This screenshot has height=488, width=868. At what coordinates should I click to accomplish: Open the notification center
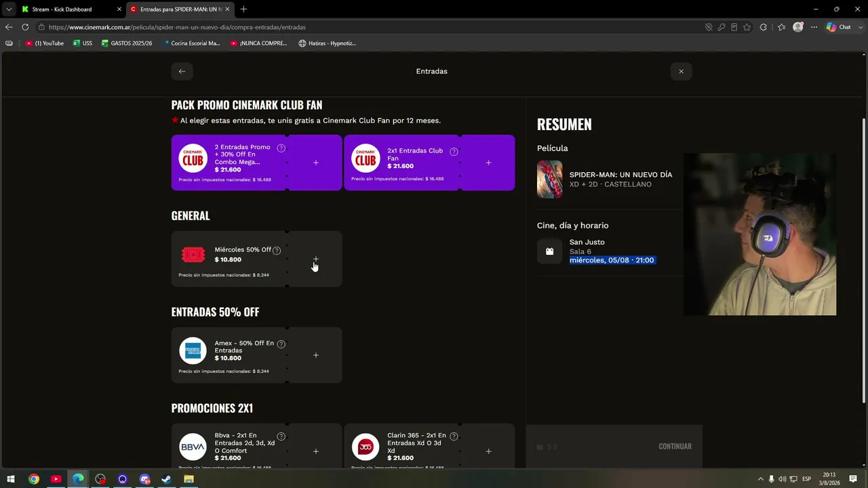click(x=853, y=479)
